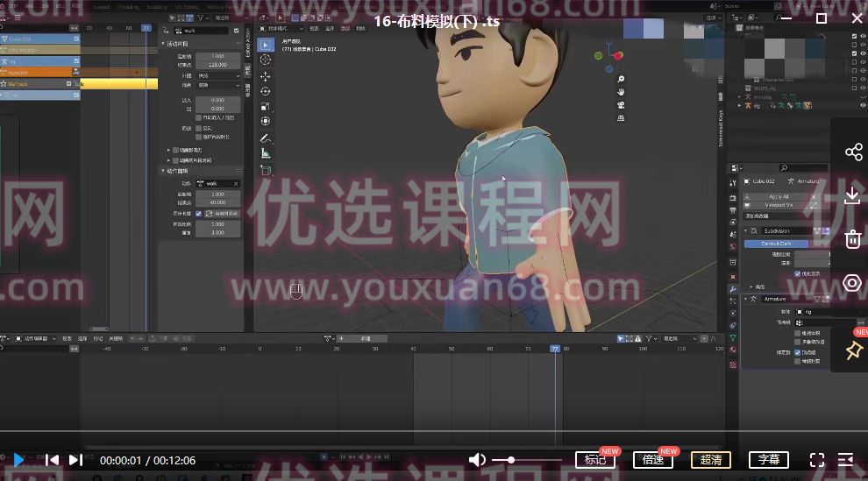Select the Scale tool
Screen dimensions: 868x481
[266, 106]
